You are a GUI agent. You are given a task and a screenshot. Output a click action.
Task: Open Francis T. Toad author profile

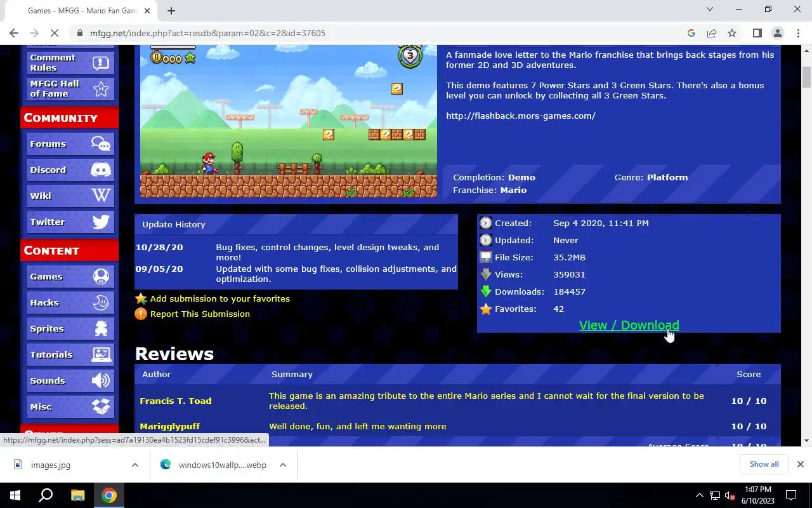point(176,401)
